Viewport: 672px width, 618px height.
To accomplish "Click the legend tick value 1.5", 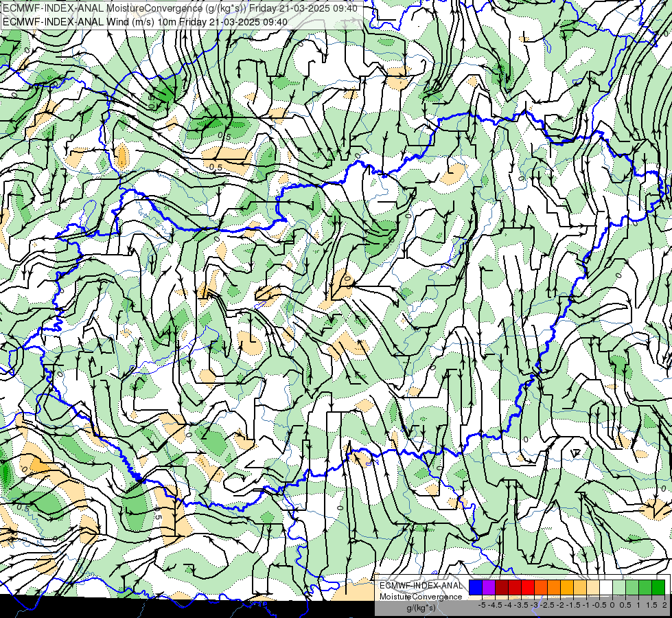I will pyautogui.click(x=652, y=605).
